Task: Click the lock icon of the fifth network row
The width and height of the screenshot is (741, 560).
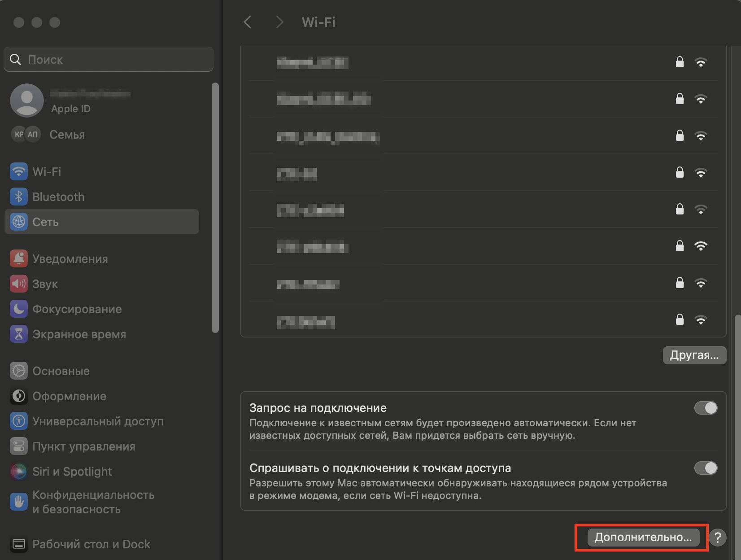Action: pos(680,209)
